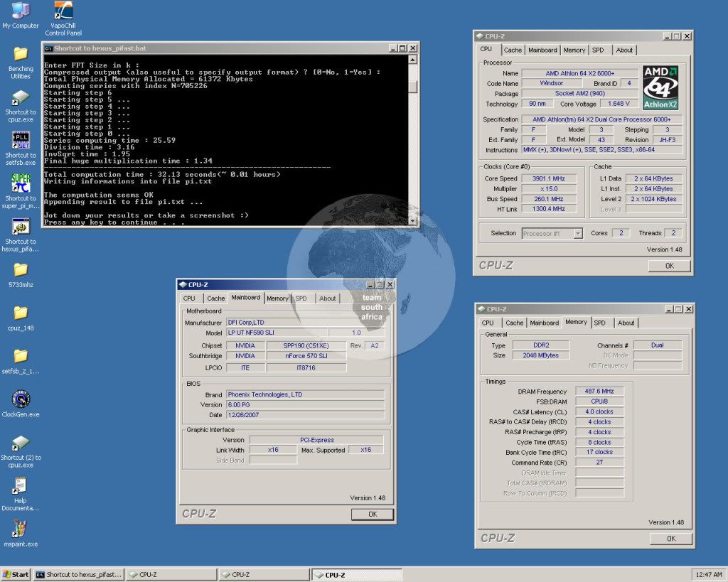Activate the highlighted third CPU-Z taskbar button
Viewport: 728px width, 582px height.
click(x=356, y=575)
